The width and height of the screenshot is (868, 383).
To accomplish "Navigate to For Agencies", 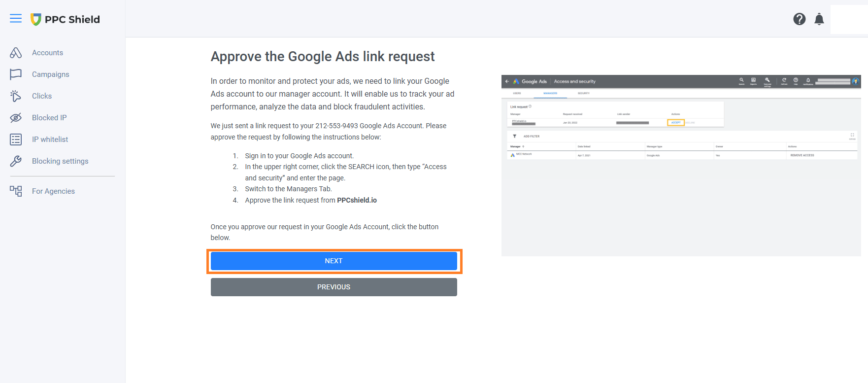I will point(53,191).
